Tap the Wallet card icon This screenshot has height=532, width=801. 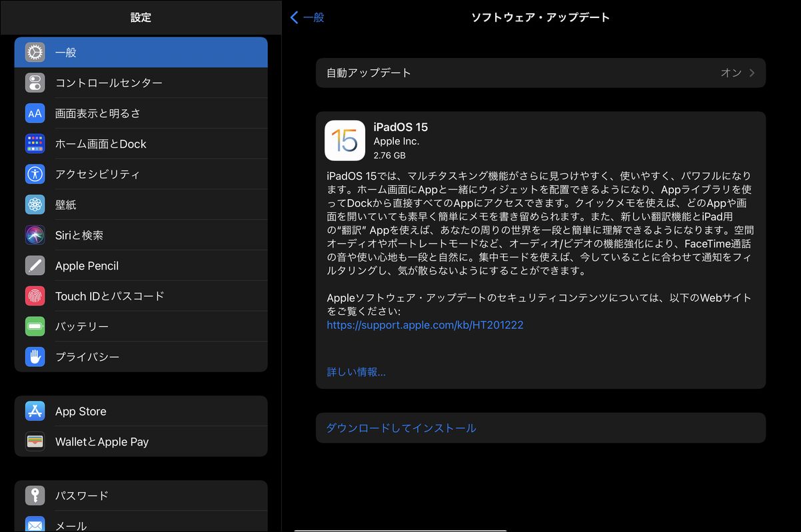click(x=35, y=441)
